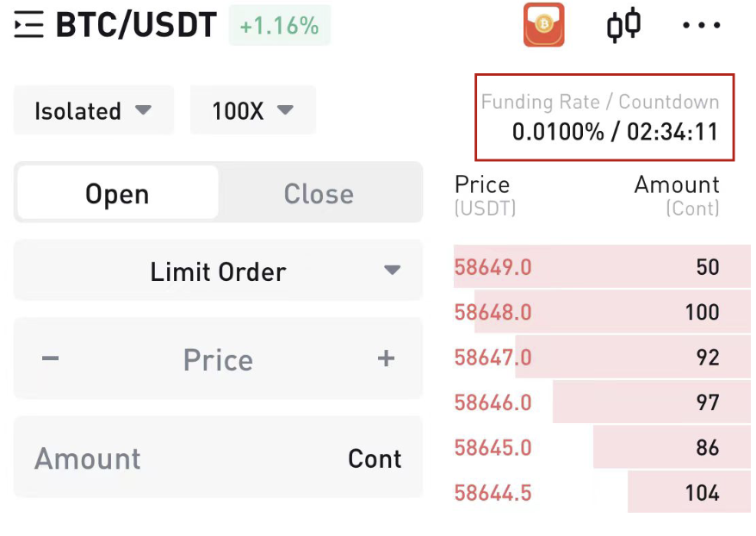Image resolution: width=756 pixels, height=536 pixels.
Task: Focus the Price input field
Action: 219,359
